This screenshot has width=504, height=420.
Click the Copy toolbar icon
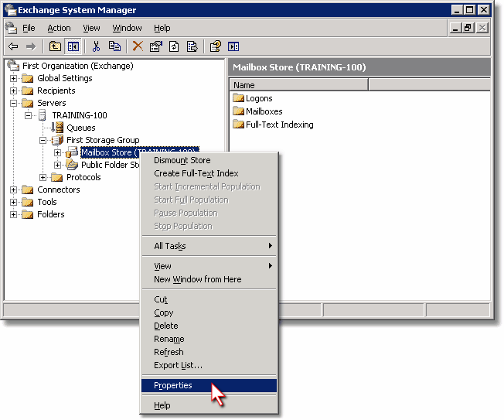(114, 46)
